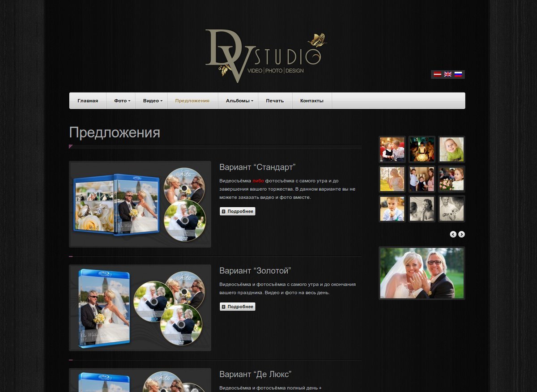
Task: Select the British flag for English
Action: point(447,74)
